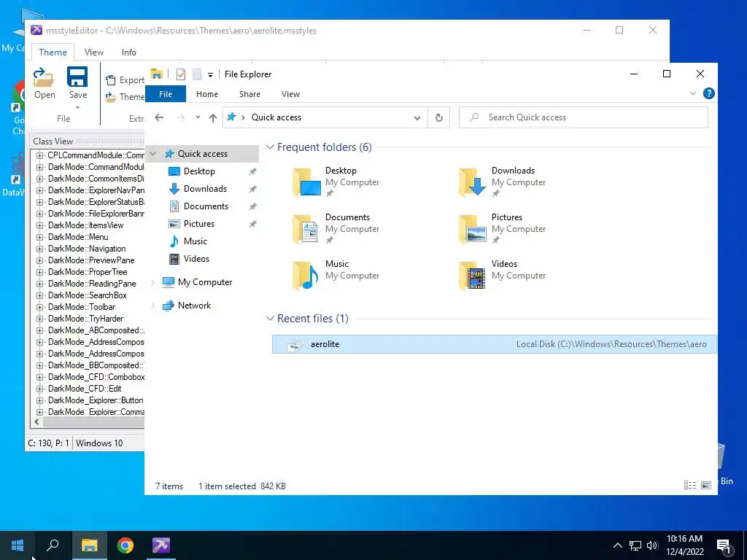Select Downloads in the navigation pane
This screenshot has width=747, height=560.
pos(205,189)
